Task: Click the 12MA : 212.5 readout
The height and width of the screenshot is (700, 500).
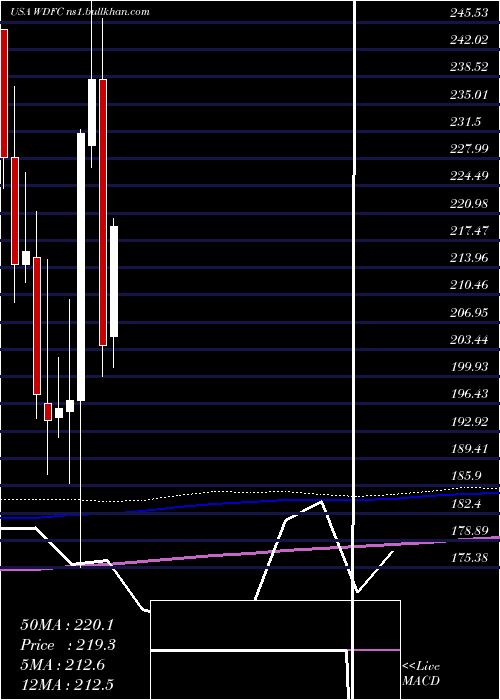Action: point(68,685)
